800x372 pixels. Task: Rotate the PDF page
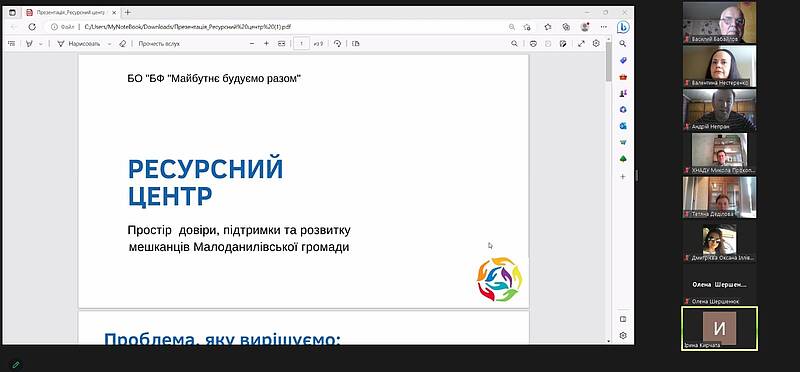[337, 44]
